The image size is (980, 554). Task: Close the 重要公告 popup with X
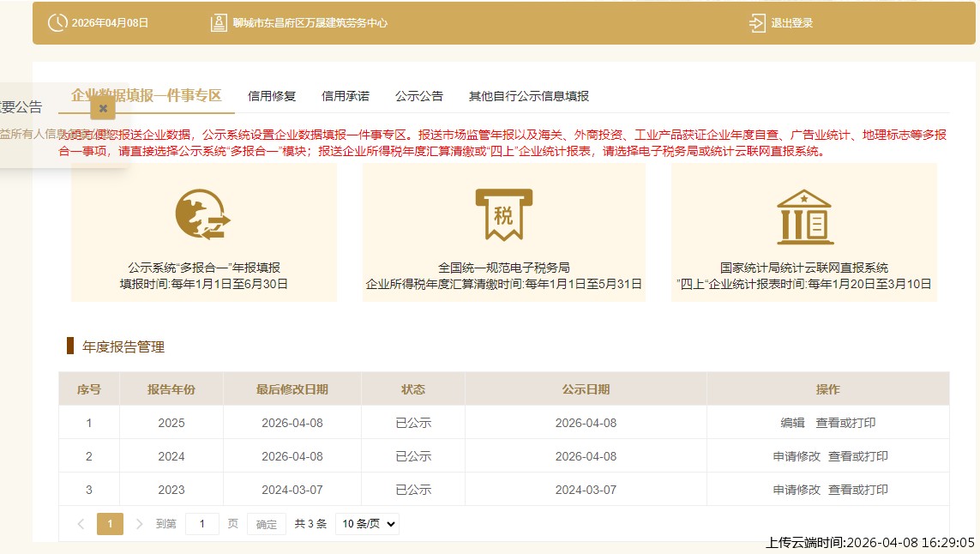tap(103, 108)
